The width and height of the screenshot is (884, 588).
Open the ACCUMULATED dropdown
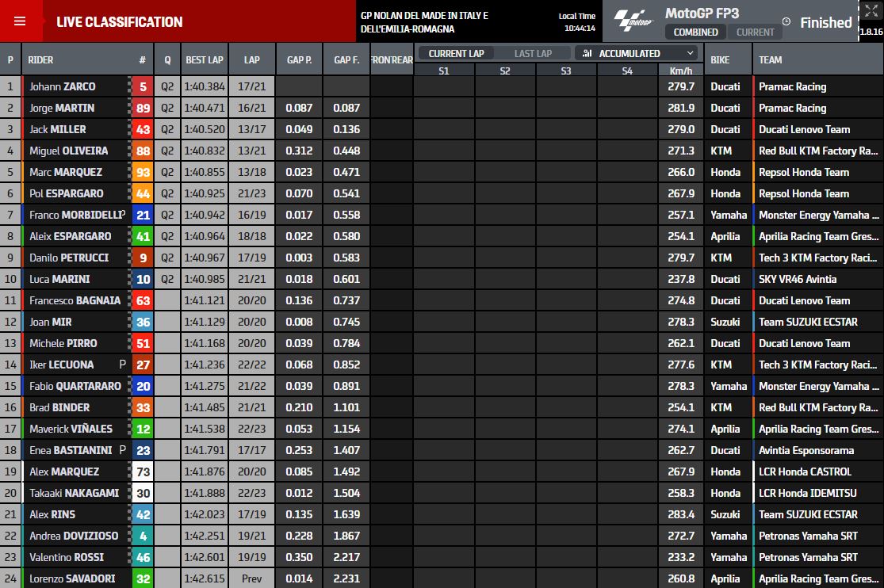tap(637, 54)
